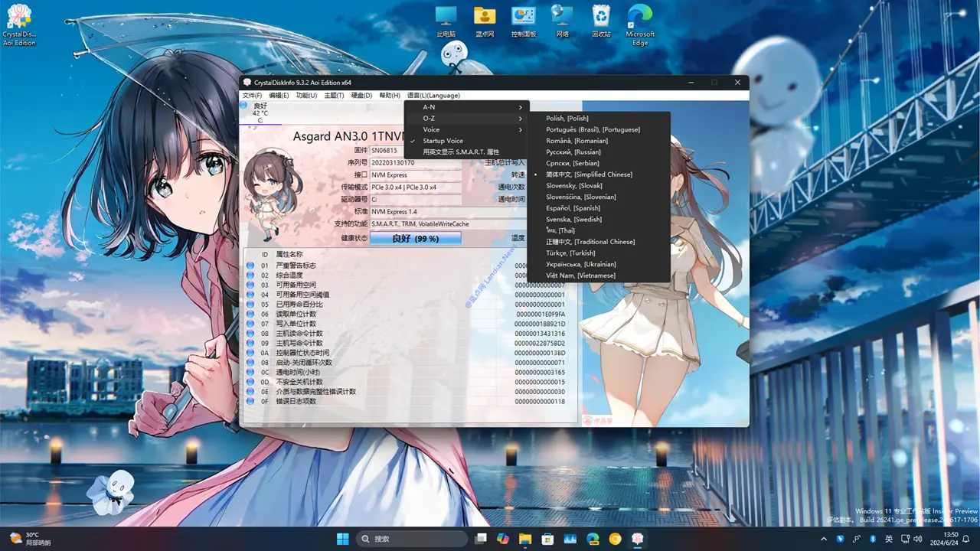Click the status circle for row 07 写入单位计数
Screen dimensions: 980x551
pyautogui.click(x=250, y=324)
